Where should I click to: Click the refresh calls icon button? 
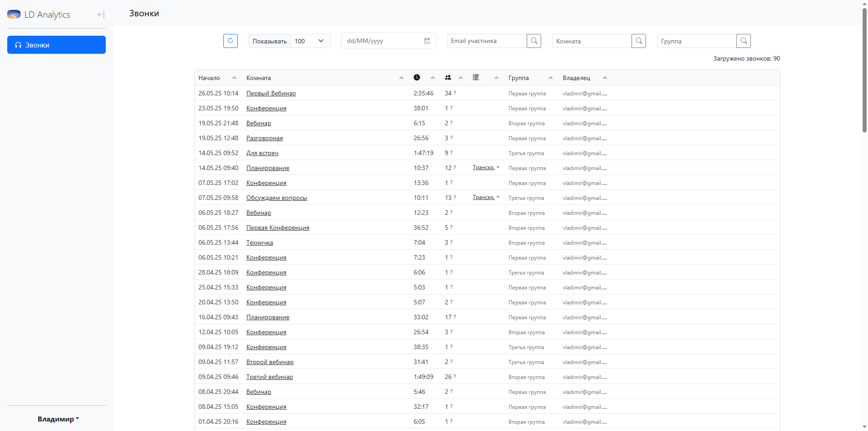click(x=231, y=41)
